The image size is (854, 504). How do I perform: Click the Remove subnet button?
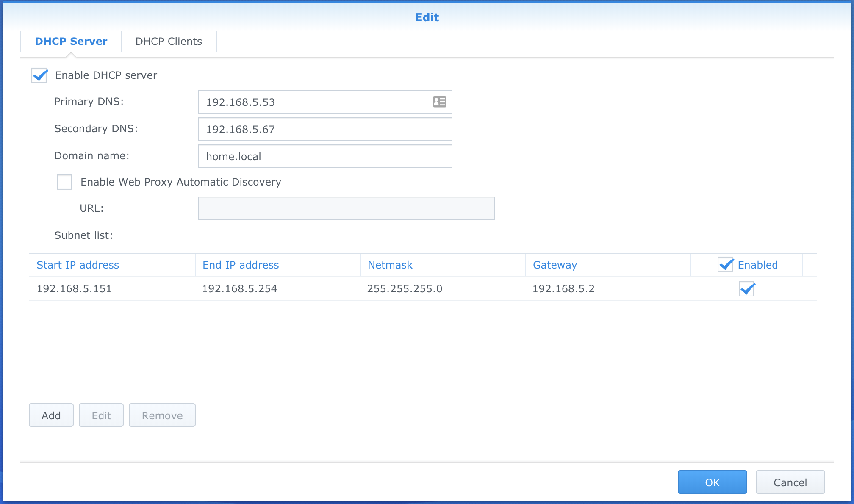(162, 415)
